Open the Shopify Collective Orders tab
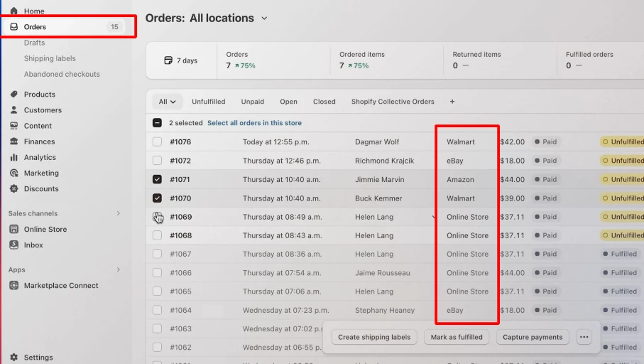The height and width of the screenshot is (364, 644). [393, 102]
